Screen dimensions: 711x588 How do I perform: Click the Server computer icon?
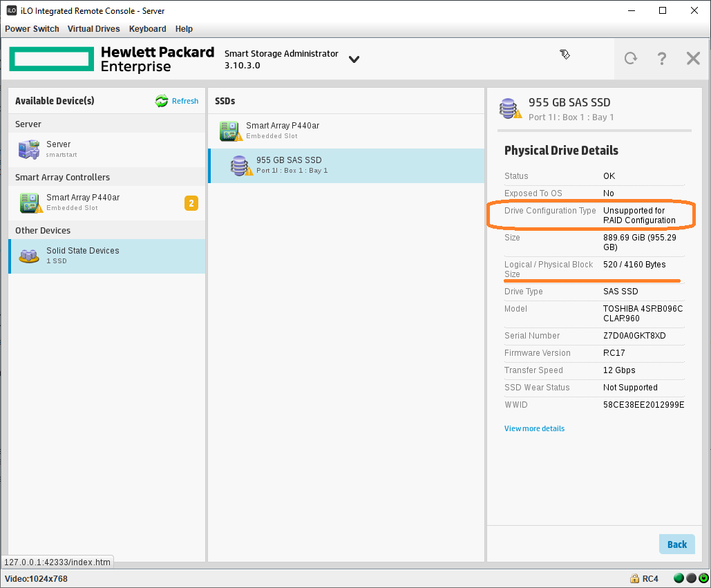tap(29, 150)
